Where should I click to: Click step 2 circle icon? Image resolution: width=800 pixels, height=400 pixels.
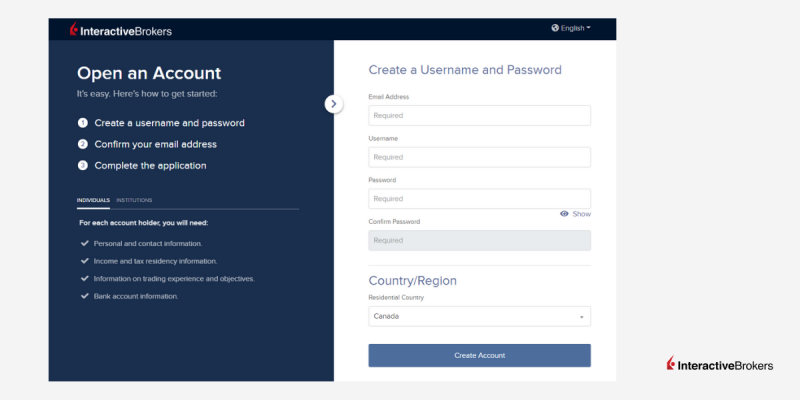(x=83, y=144)
